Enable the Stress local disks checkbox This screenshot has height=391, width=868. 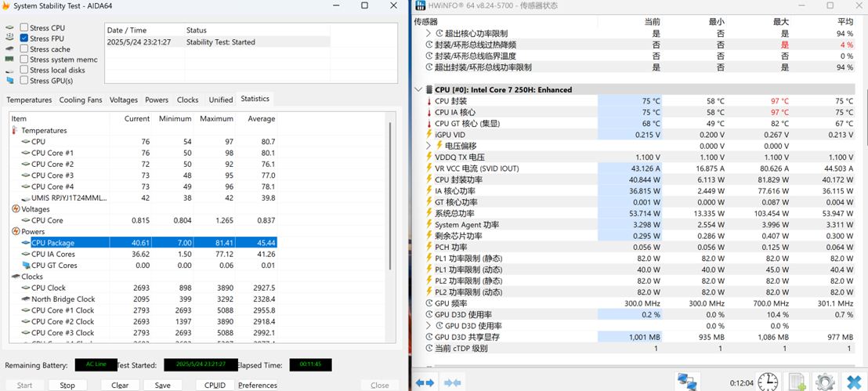tap(24, 70)
